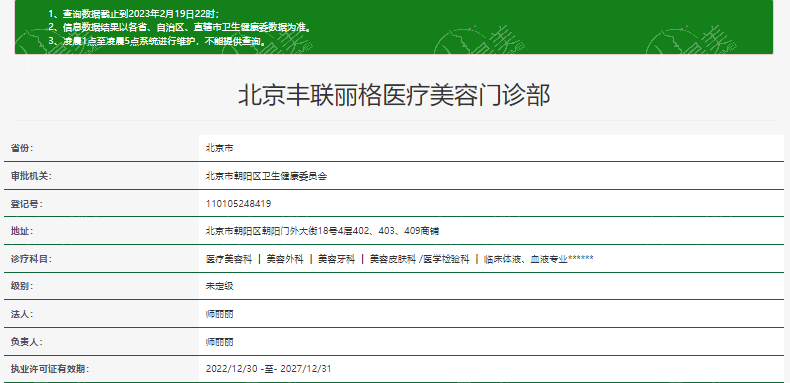The image size is (790, 383).
Task: Click 美容外科 in the departments row
Action: pos(285,259)
